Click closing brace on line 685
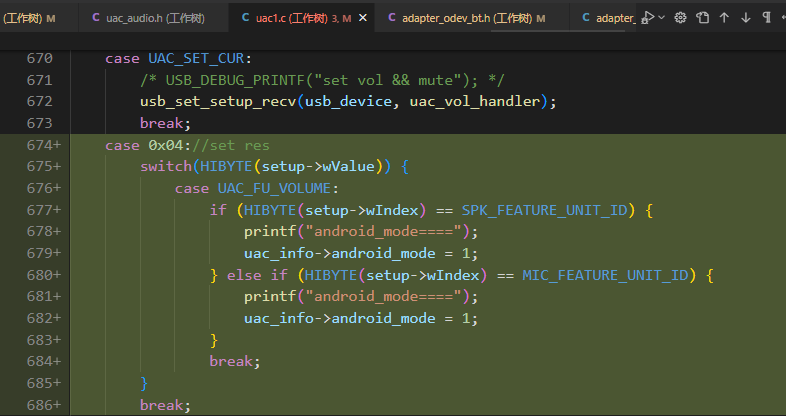Screen dimensions: 786x416 coord(144,383)
